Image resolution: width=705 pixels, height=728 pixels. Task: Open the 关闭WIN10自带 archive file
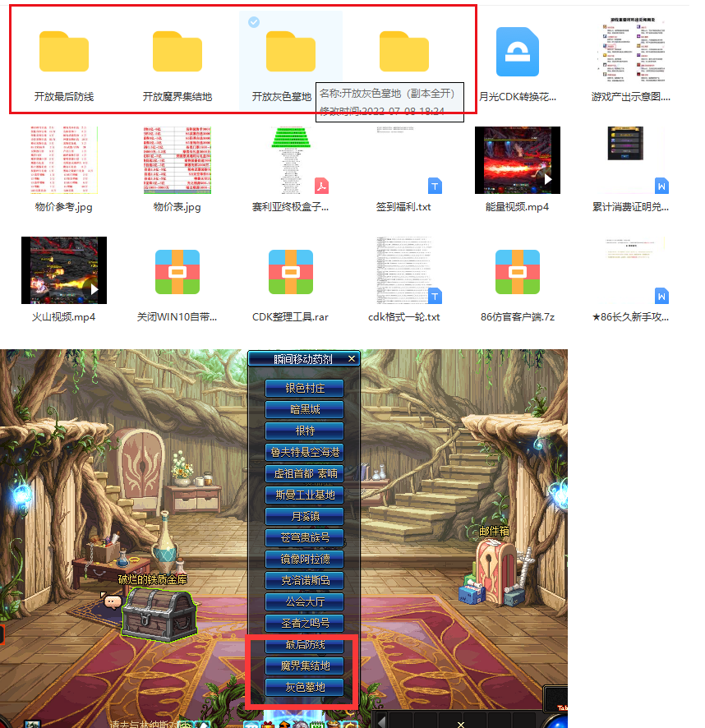pos(177,272)
